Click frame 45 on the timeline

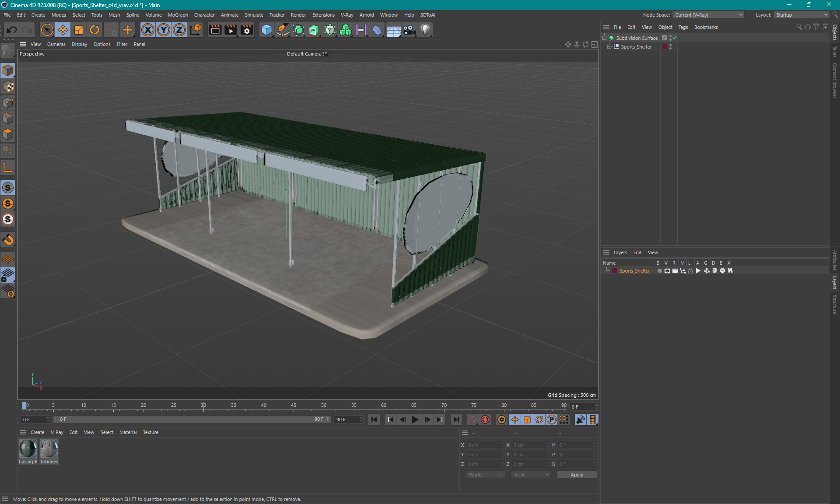pyautogui.click(x=294, y=406)
